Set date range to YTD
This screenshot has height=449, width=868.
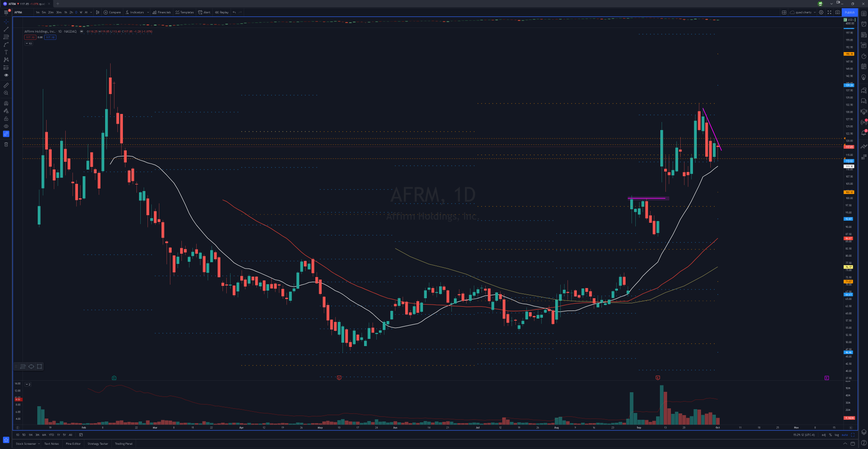[x=51, y=435]
